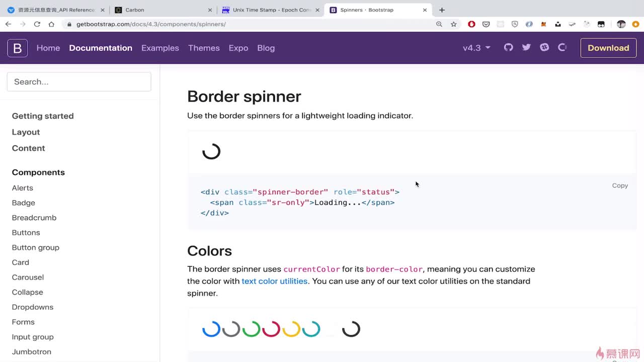The height and width of the screenshot is (362, 644).
Task: Click the Download button
Action: click(608, 48)
